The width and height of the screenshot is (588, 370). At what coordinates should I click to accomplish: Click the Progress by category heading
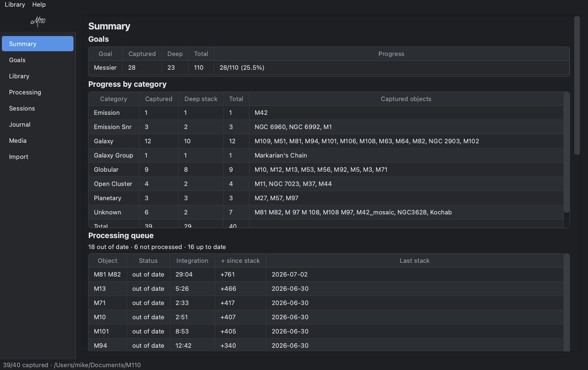click(127, 84)
